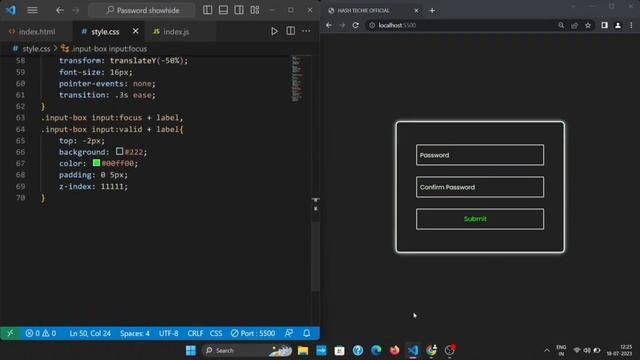This screenshot has height=360, width=640.
Task: Open the editor More Actions menu
Action: coord(306,31)
